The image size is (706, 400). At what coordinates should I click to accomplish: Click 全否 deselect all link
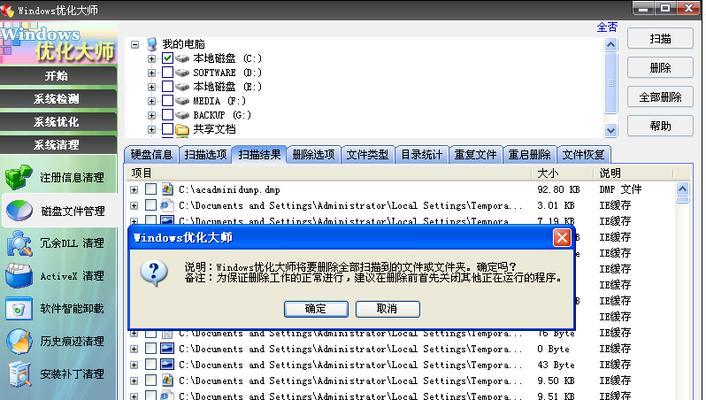[606, 27]
